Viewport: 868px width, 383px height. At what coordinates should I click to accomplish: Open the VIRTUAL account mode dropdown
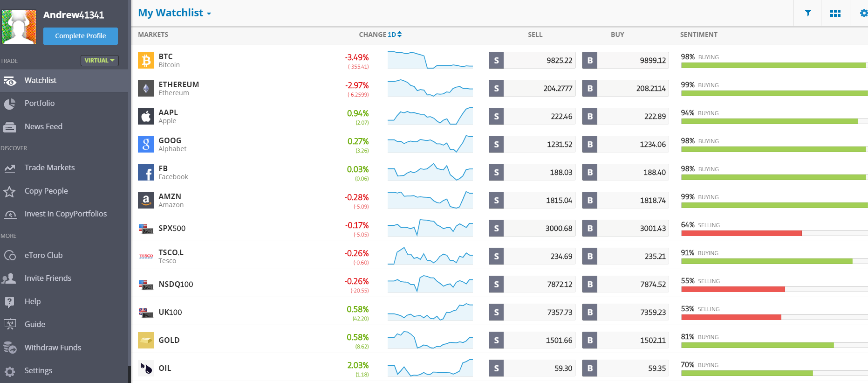coord(100,61)
